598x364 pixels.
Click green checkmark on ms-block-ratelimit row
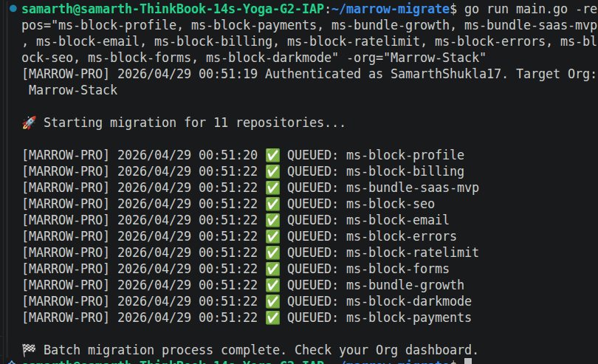tap(272, 253)
